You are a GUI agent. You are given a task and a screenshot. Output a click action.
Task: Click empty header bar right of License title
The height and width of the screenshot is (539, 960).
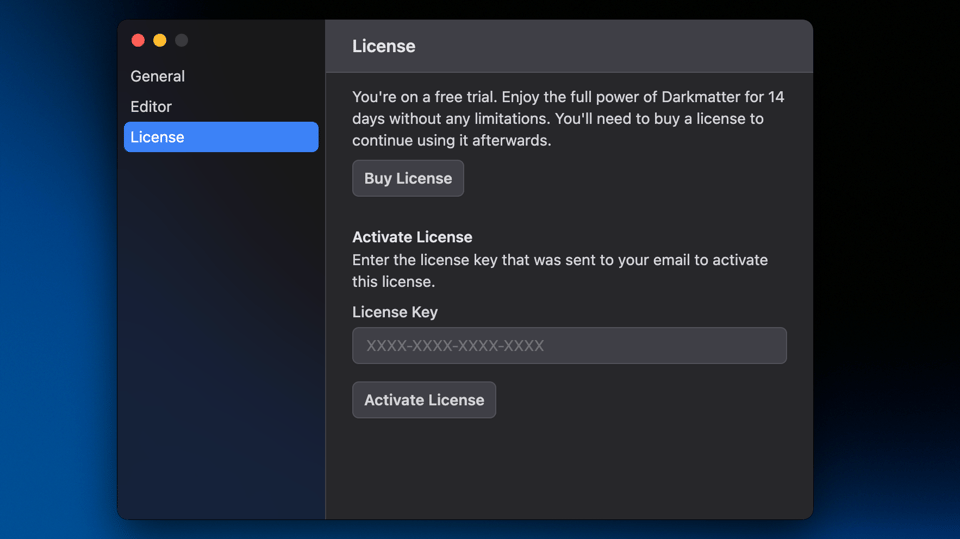(620, 46)
